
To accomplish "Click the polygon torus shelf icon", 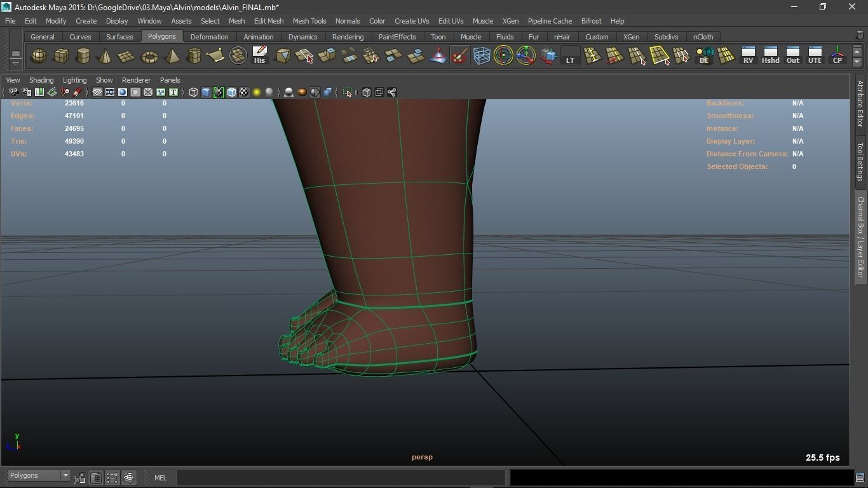I will pyautogui.click(x=149, y=56).
